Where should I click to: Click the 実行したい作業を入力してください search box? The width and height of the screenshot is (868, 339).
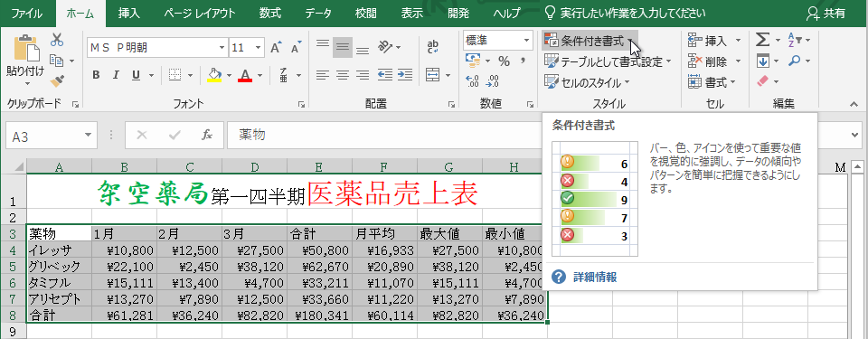point(626,14)
